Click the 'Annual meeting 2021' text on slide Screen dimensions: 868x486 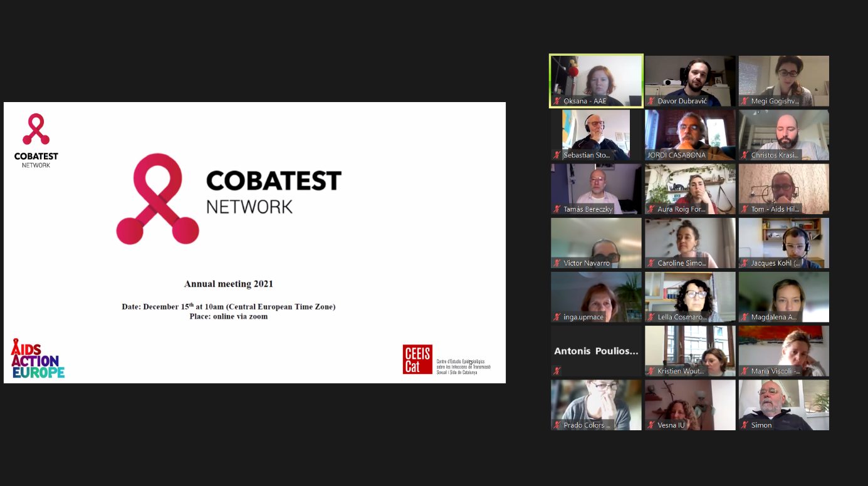pyautogui.click(x=229, y=284)
